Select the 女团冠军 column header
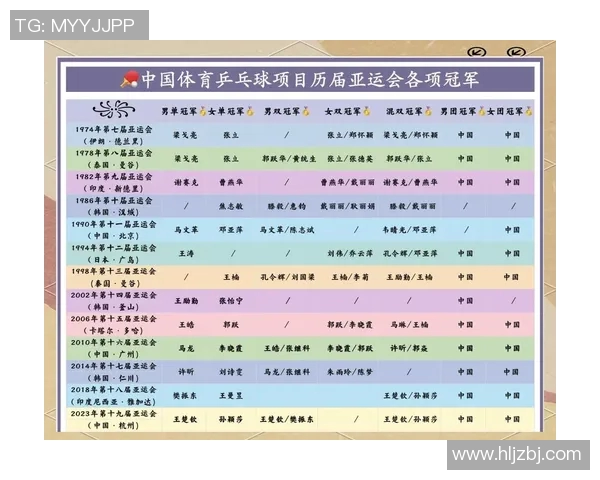The height and width of the screenshot is (480, 600). tap(505, 111)
